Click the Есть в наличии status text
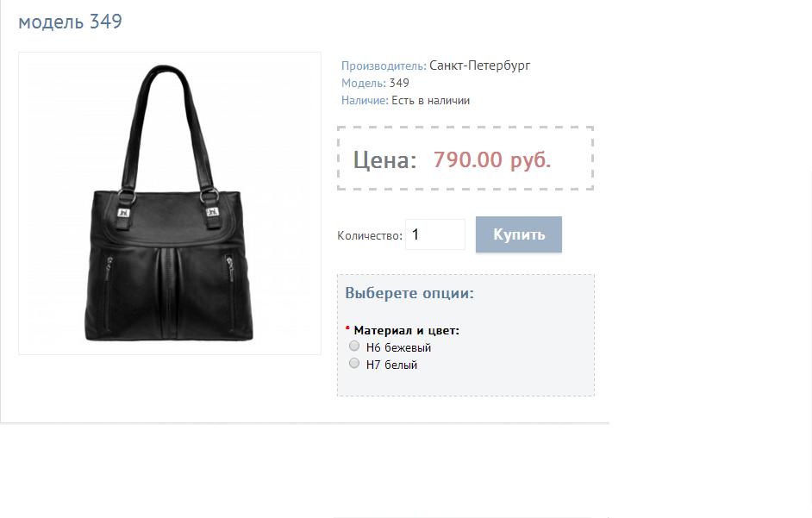 click(430, 101)
